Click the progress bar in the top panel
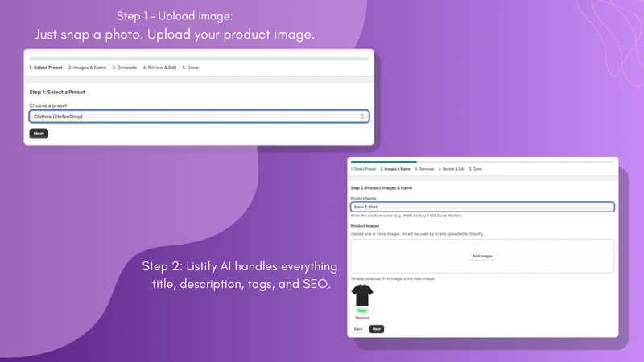644x362 pixels. click(199, 59)
